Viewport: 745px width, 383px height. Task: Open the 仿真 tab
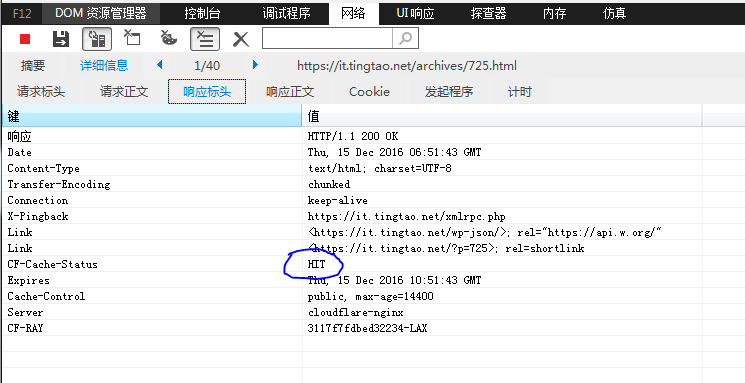[x=614, y=13]
